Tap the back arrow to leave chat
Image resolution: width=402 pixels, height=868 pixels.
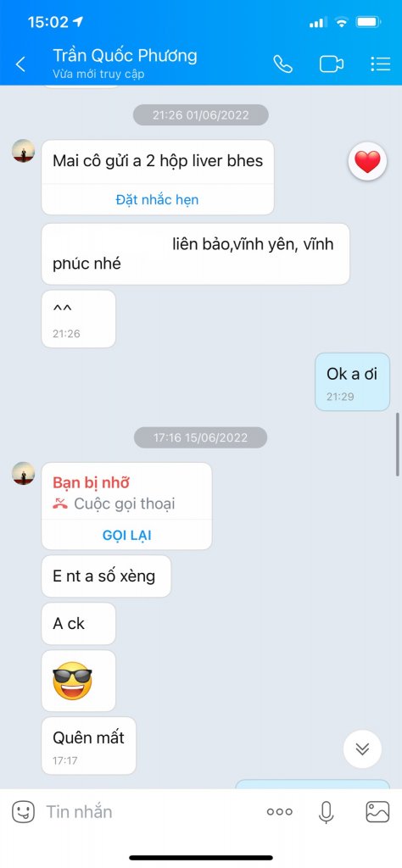(20, 64)
